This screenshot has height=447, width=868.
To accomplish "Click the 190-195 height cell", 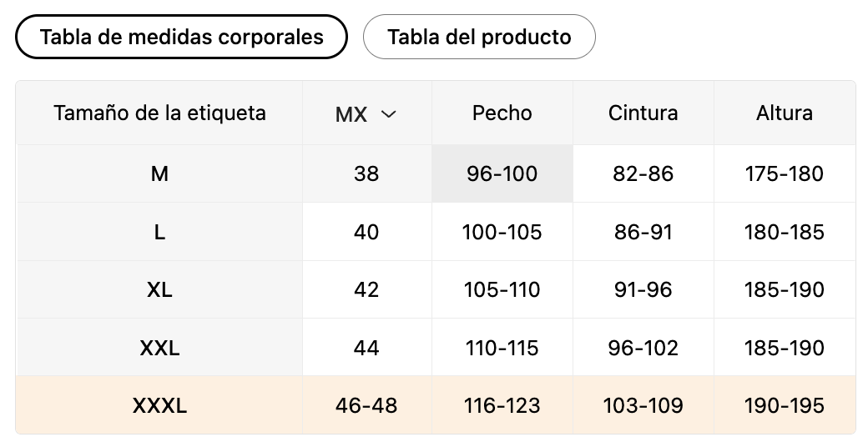I will [x=785, y=405].
